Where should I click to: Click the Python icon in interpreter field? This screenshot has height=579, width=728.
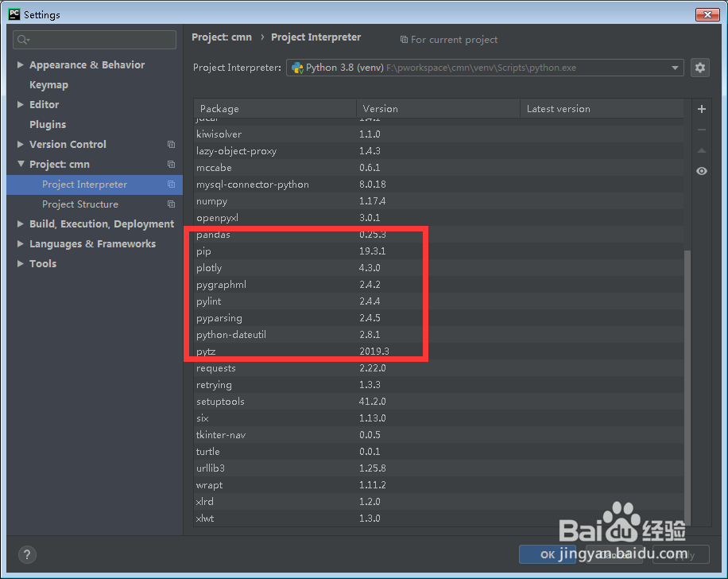(297, 68)
